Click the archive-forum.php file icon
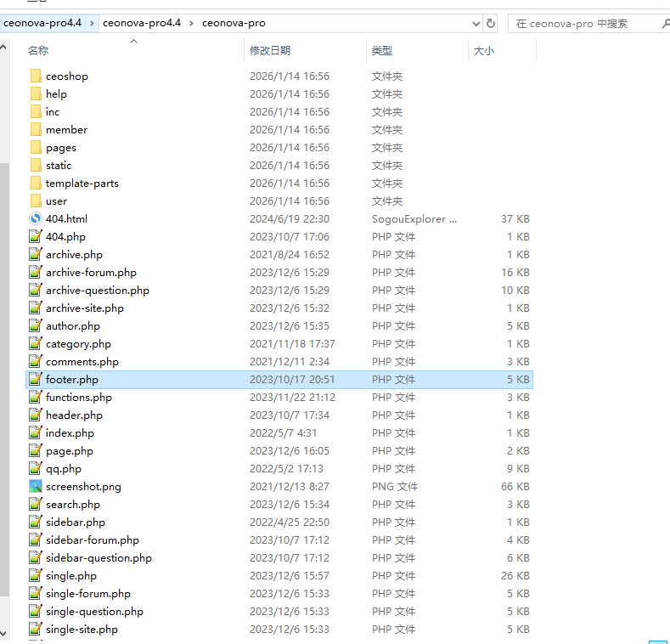Image resolution: width=670 pixels, height=644 pixels. click(x=36, y=273)
